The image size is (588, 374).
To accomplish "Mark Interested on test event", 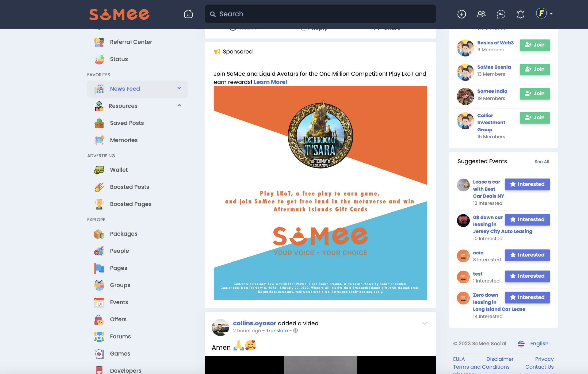I will coord(527,276).
